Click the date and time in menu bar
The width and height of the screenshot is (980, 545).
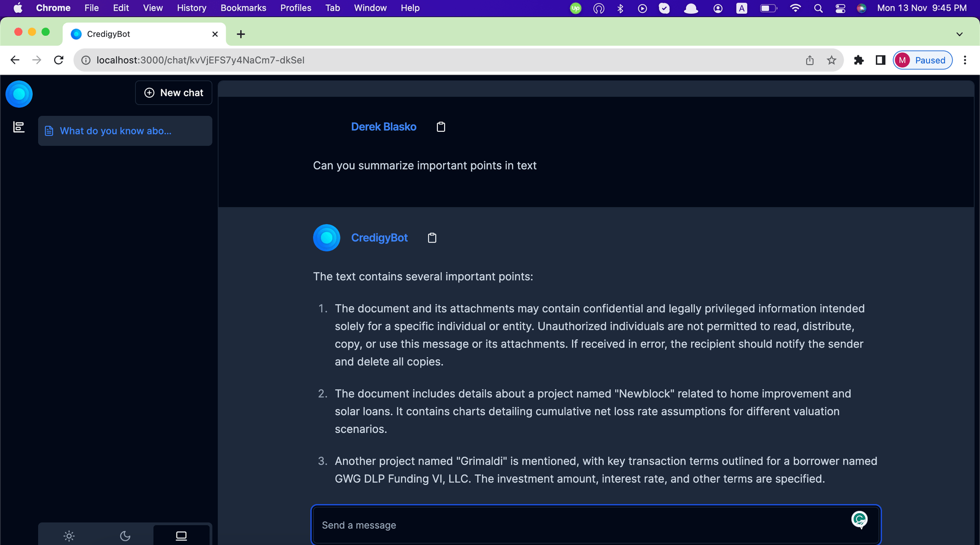point(921,8)
